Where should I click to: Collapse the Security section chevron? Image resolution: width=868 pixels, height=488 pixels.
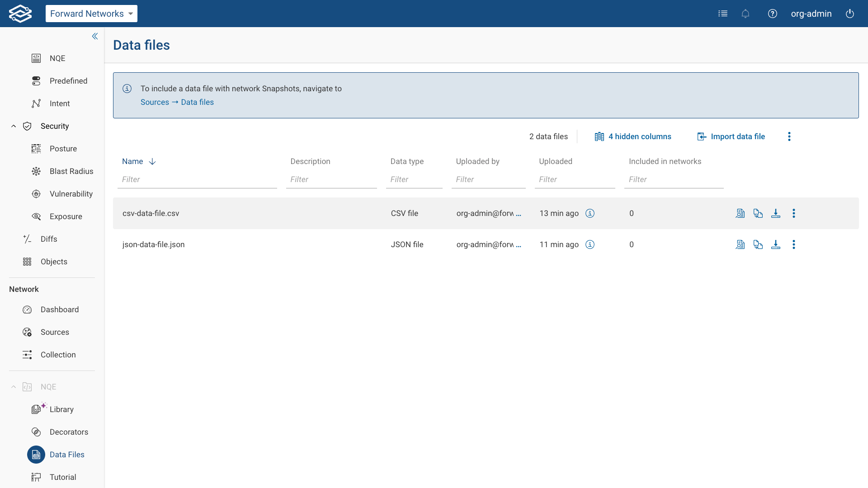(x=14, y=126)
